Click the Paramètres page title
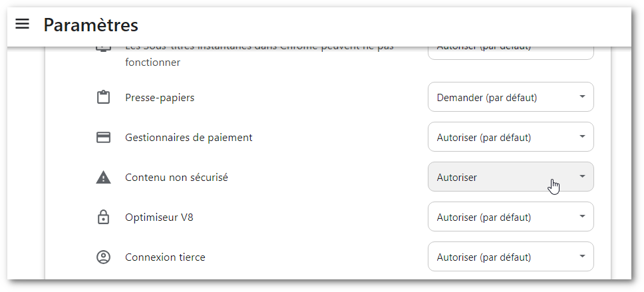 coord(91,25)
